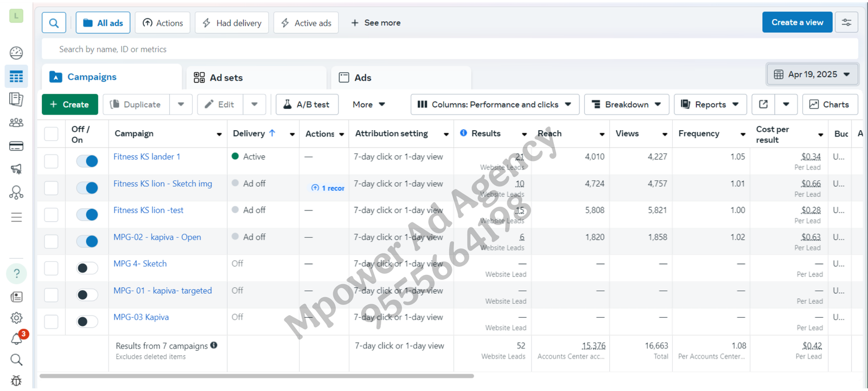
Task: Select the Actions view filter
Action: coord(163,23)
